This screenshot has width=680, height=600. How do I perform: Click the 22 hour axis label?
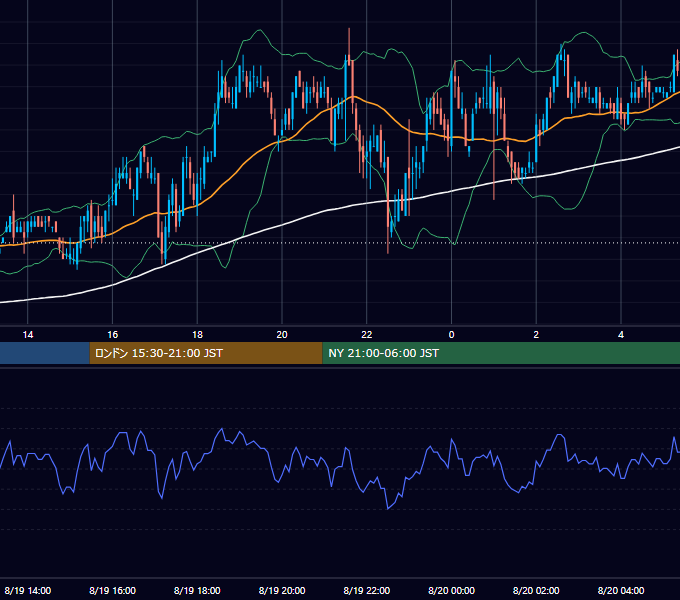[367, 335]
